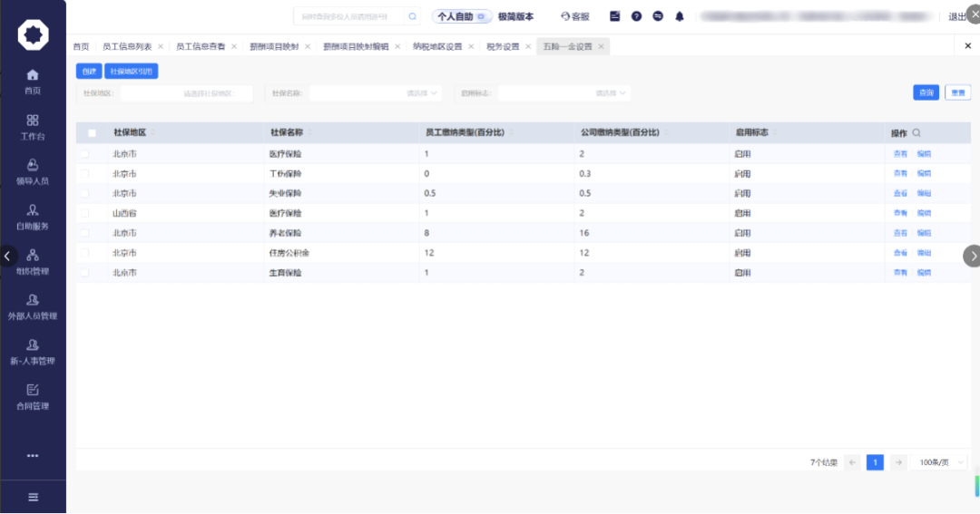Screen dimensions: 980x514
Task: Click the 创建 button
Action: pos(89,72)
